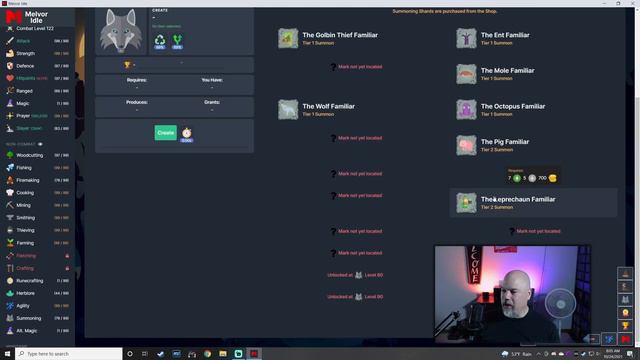The width and height of the screenshot is (640, 360).
Task: Open the weather widget showing Rain
Action: click(x=517, y=354)
